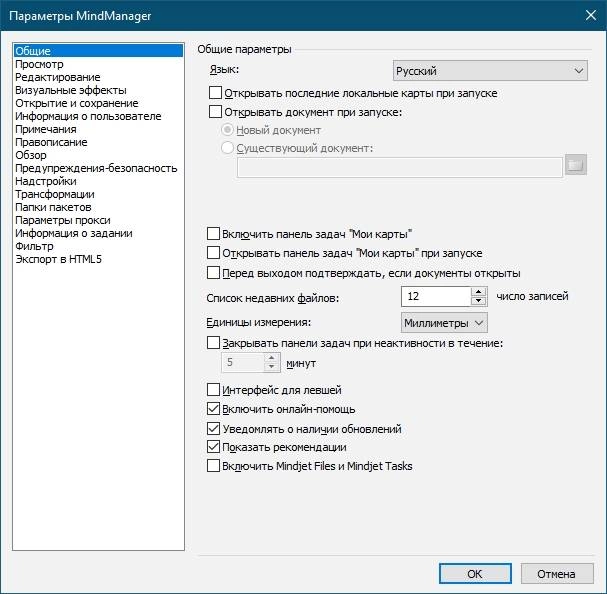Image resolution: width=607 pixels, height=594 pixels.
Task: Open the Единицы измерения Миллиметры dropdown
Action: 444,323
